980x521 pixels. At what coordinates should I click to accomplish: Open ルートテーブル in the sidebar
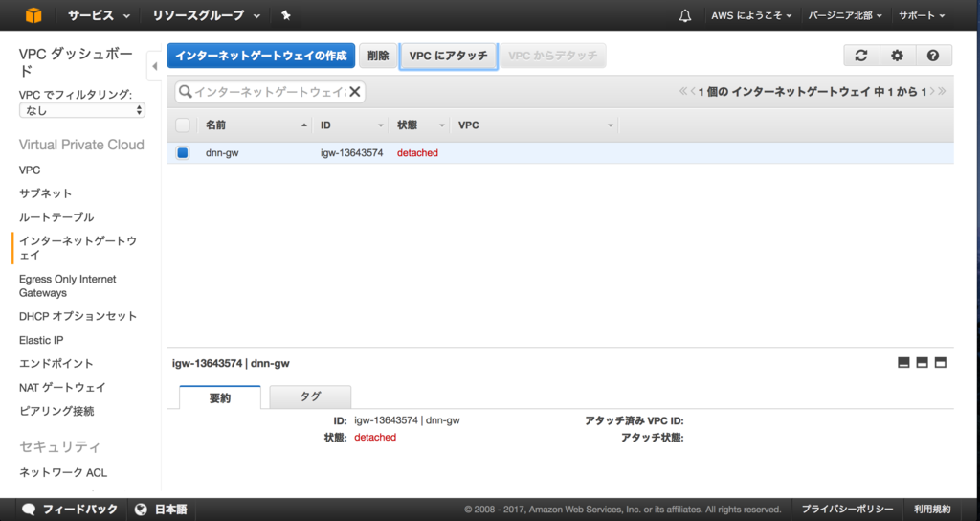[56, 217]
